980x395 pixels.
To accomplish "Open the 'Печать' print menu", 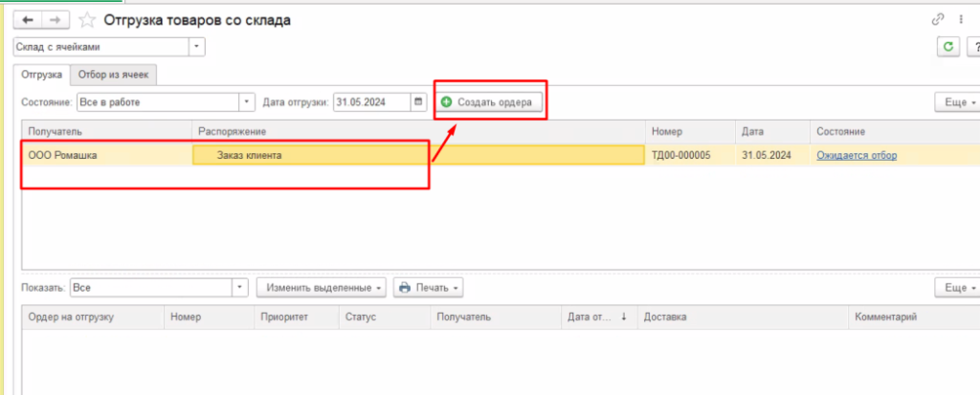I will tap(429, 287).
